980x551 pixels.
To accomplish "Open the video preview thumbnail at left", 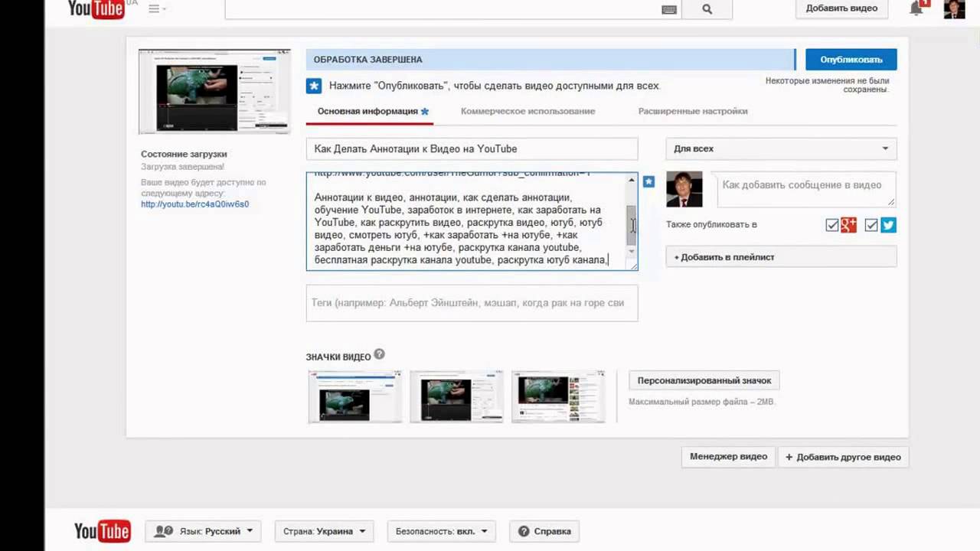I will [x=214, y=92].
